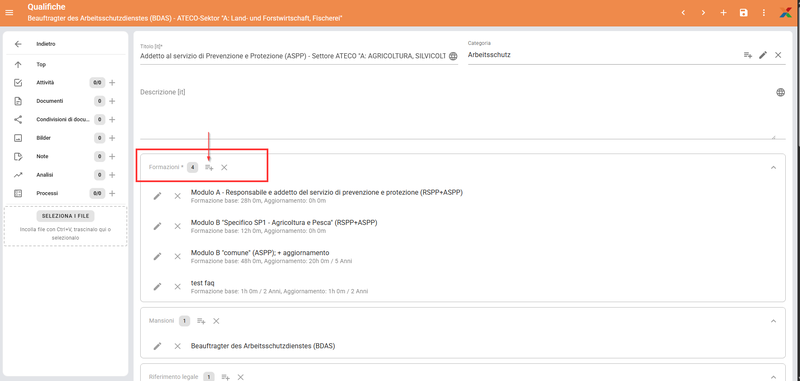Image resolution: width=800 pixels, height=381 pixels.
Task: Collapse the Mansioni section chevron
Action: tap(773, 321)
